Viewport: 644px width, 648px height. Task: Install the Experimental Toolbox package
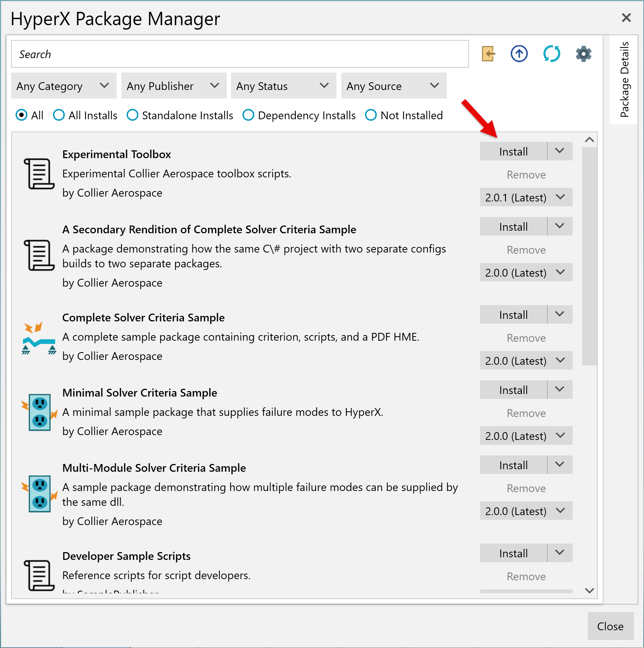tap(513, 151)
